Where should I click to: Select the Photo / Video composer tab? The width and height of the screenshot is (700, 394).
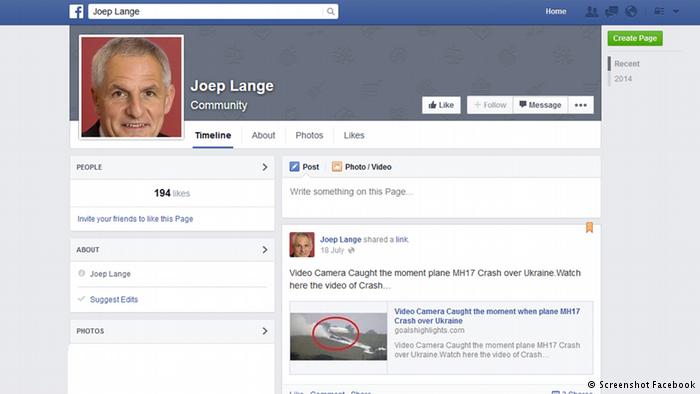click(362, 167)
